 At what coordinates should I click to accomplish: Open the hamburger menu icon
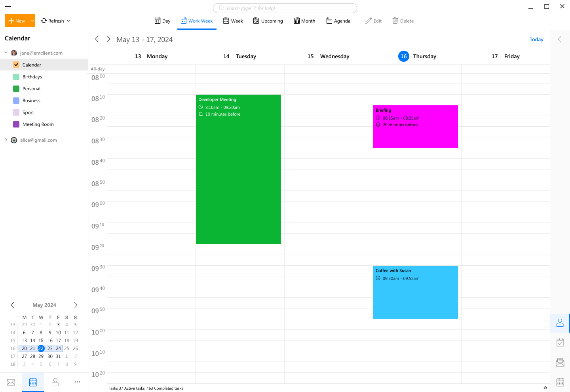click(8, 6)
